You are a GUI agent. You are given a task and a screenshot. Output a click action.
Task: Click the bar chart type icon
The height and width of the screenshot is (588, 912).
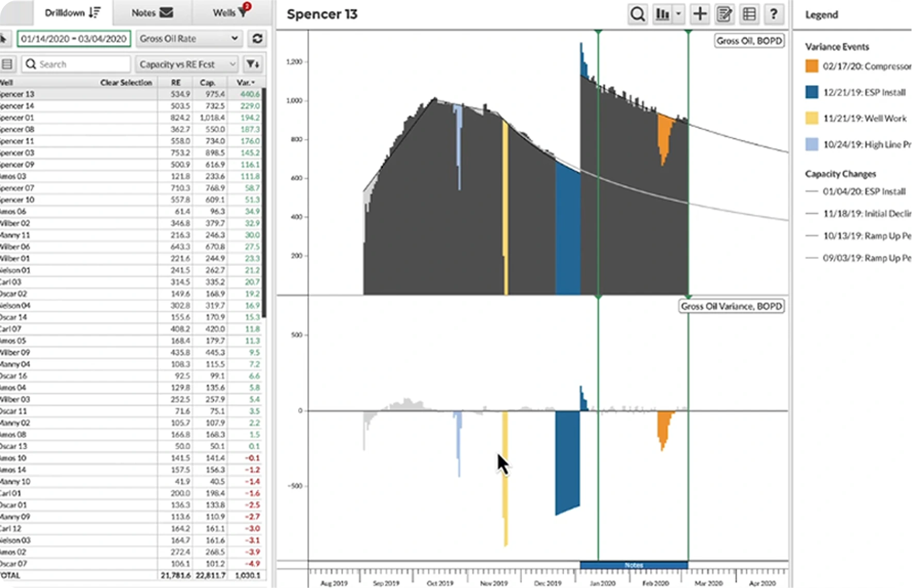(662, 14)
